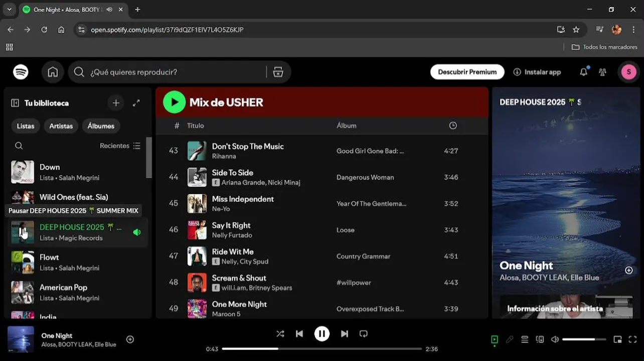644x361 pixels.
Task: Click the One Night album thumbnail in player
Action: (x=21, y=339)
